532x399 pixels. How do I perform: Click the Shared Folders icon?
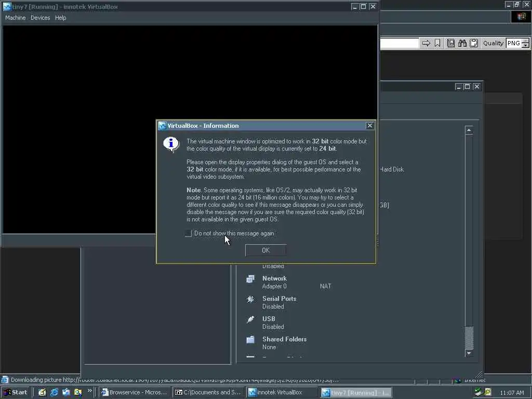click(250, 340)
